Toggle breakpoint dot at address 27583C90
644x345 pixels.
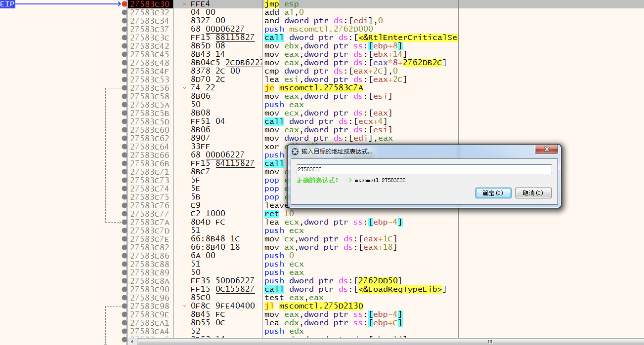[124, 289]
